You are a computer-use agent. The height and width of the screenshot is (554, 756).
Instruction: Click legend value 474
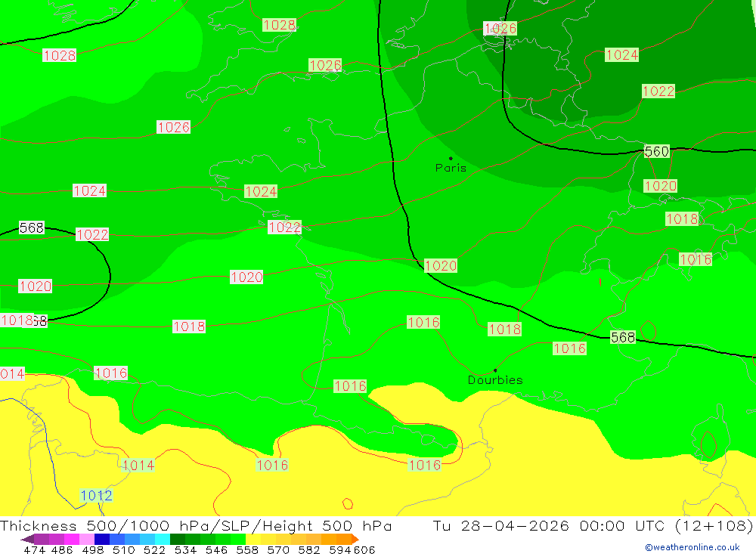pyautogui.click(x=34, y=549)
